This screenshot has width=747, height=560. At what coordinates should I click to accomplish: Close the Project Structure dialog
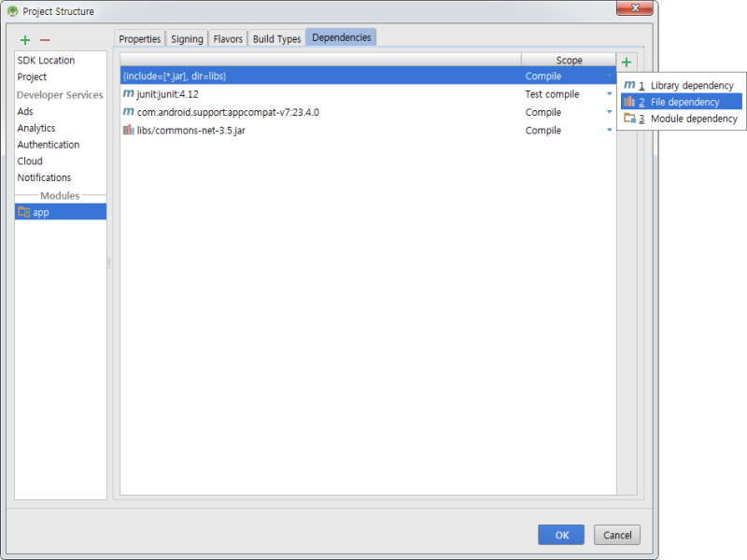pos(635,8)
